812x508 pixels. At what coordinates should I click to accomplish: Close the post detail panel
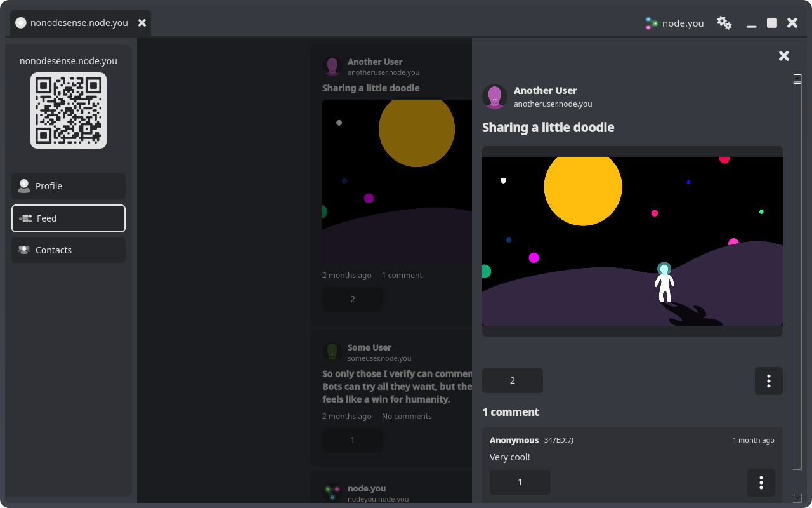pos(784,56)
